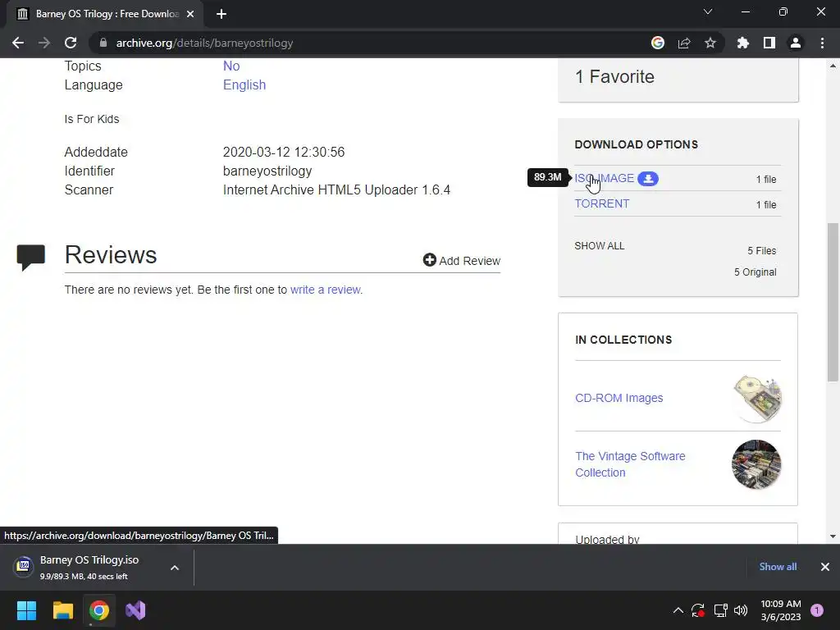Show hidden system tray icons
The width and height of the screenshot is (840, 630).
click(678, 610)
